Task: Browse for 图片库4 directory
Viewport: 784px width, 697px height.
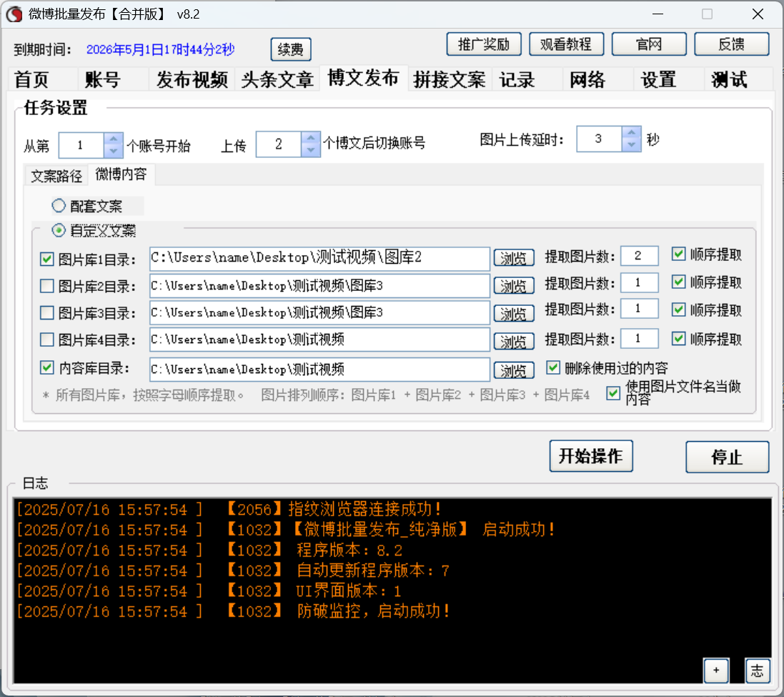Action: pos(514,342)
